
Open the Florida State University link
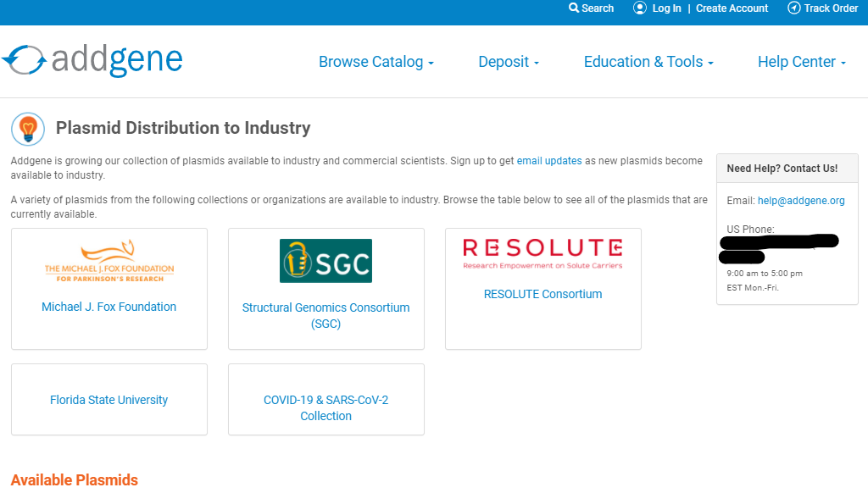[x=109, y=400]
